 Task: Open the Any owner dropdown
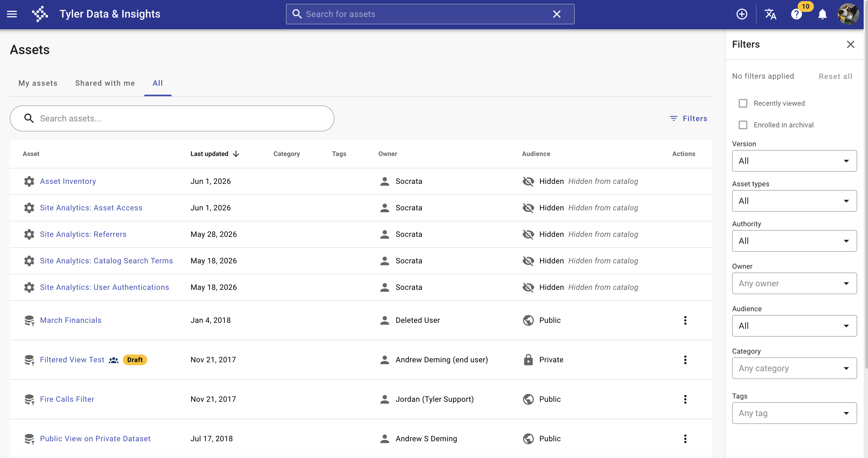click(x=794, y=283)
